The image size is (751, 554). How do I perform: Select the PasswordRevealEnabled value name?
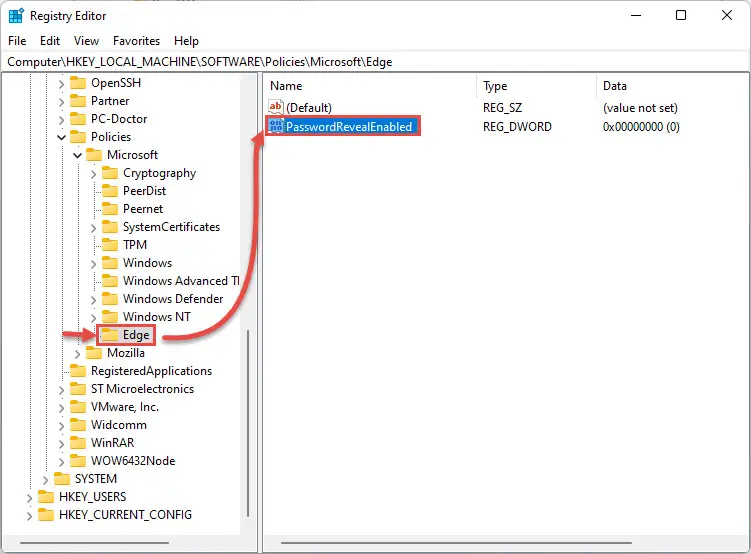pyautogui.click(x=349, y=127)
